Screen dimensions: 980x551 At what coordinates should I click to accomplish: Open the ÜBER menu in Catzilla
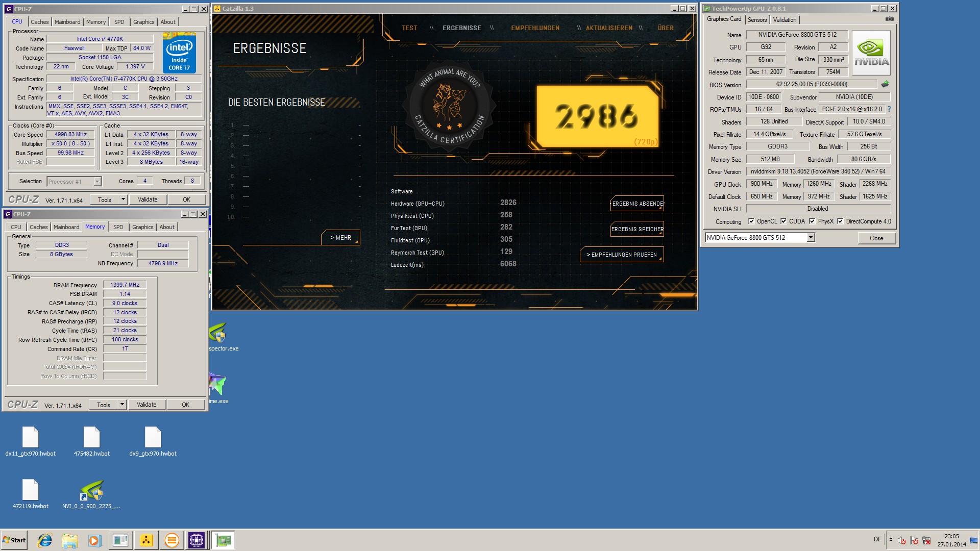(665, 28)
